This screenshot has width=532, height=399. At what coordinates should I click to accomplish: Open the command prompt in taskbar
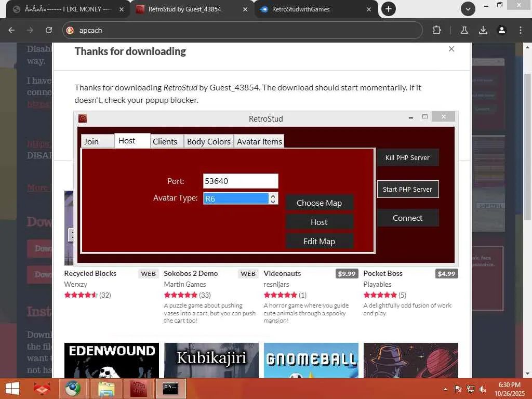pos(170,389)
